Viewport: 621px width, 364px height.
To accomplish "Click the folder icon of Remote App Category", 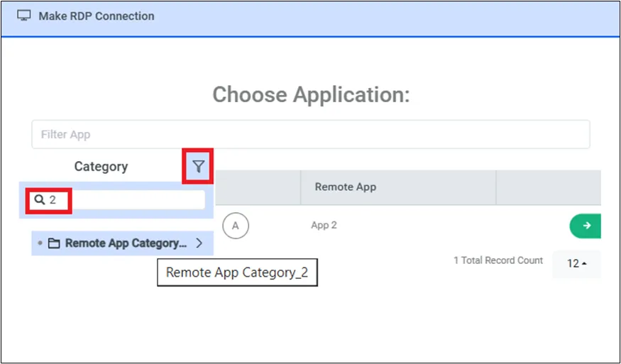I will pyautogui.click(x=54, y=243).
